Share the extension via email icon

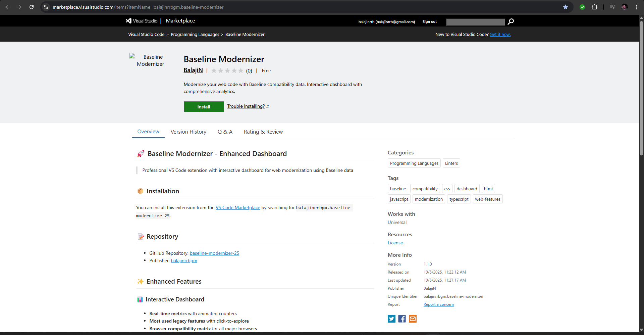coord(413,319)
